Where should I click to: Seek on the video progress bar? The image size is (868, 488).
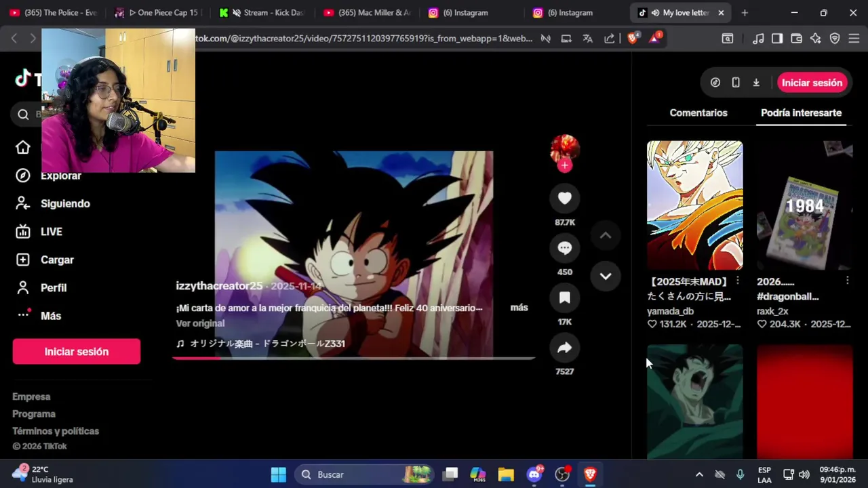(353, 358)
